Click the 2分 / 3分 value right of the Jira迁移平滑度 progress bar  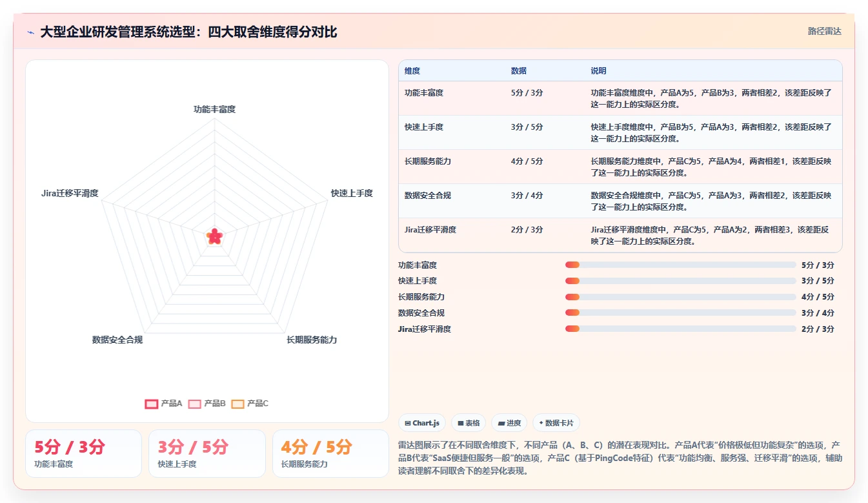click(x=818, y=329)
